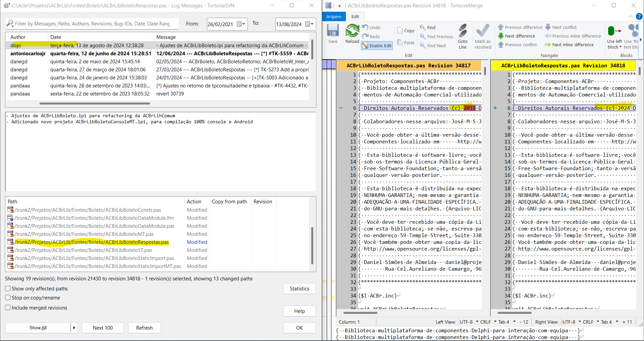This screenshot has width=644, height=341.
Task: Expand the ribbon overflow arrow at right
Action: 641,40
